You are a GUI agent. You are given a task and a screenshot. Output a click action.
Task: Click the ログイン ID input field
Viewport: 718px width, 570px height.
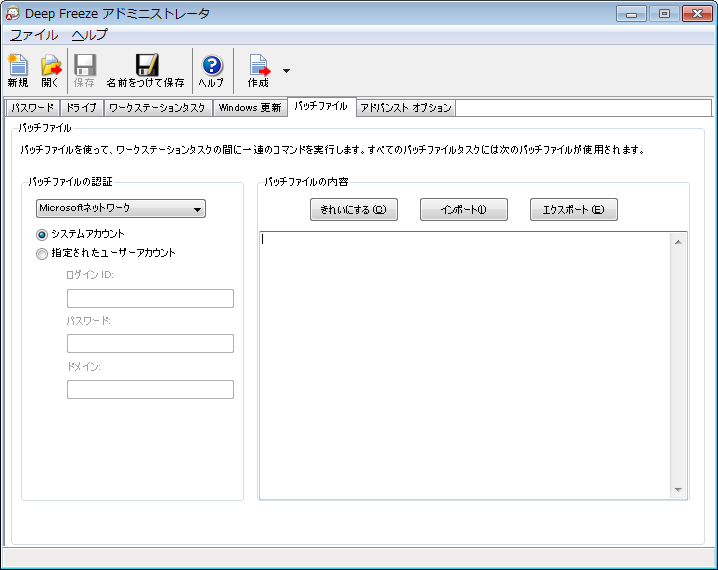[150, 299]
